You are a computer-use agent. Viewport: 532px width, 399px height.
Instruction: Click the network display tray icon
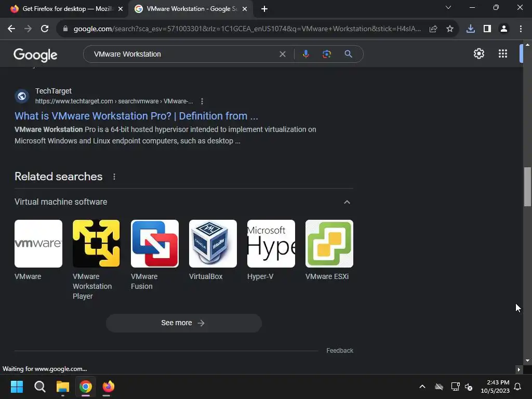click(455, 387)
